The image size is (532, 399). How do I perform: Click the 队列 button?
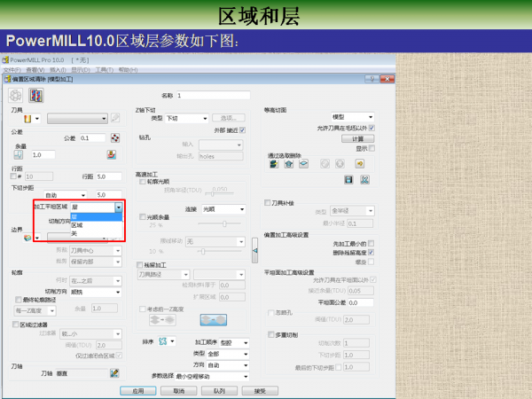pos(220,391)
